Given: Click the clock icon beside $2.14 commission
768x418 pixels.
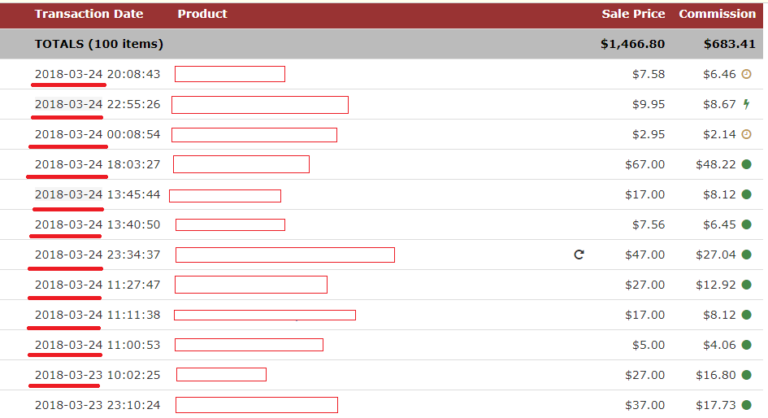Looking at the screenshot, I should pos(746,134).
